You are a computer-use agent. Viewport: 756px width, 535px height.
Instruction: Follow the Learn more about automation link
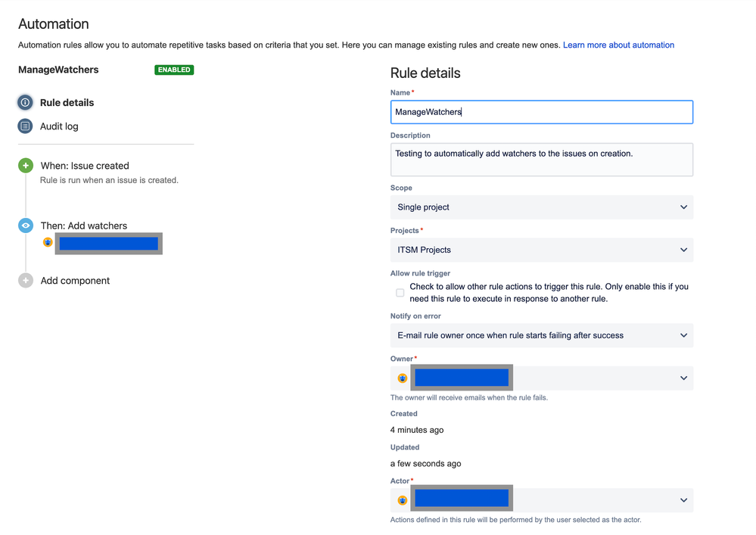click(618, 45)
